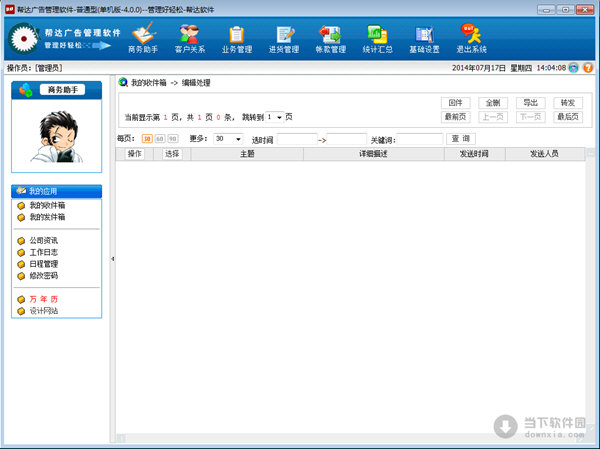The height and width of the screenshot is (449, 600).
Task: Open the 客户关系 module icon
Action: (190, 37)
